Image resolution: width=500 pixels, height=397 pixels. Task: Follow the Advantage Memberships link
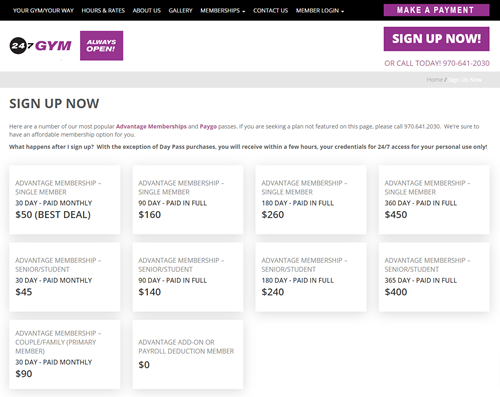151,126
